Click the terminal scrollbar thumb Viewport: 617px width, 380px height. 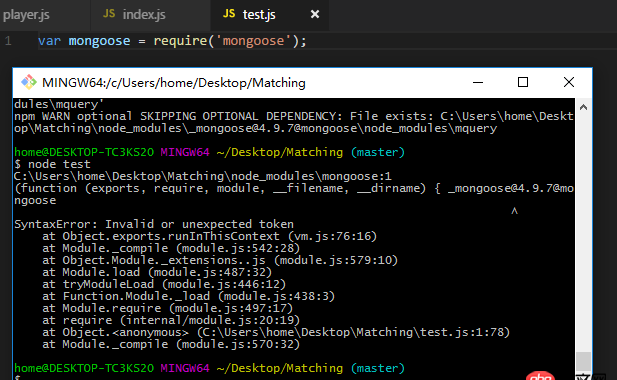point(584,362)
